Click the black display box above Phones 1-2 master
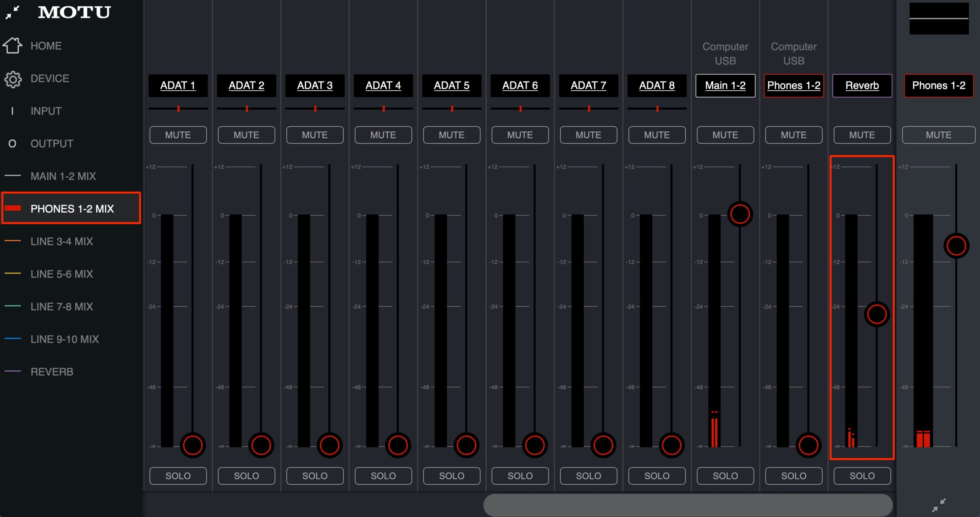The height and width of the screenshot is (517, 980). pyautogui.click(x=939, y=18)
